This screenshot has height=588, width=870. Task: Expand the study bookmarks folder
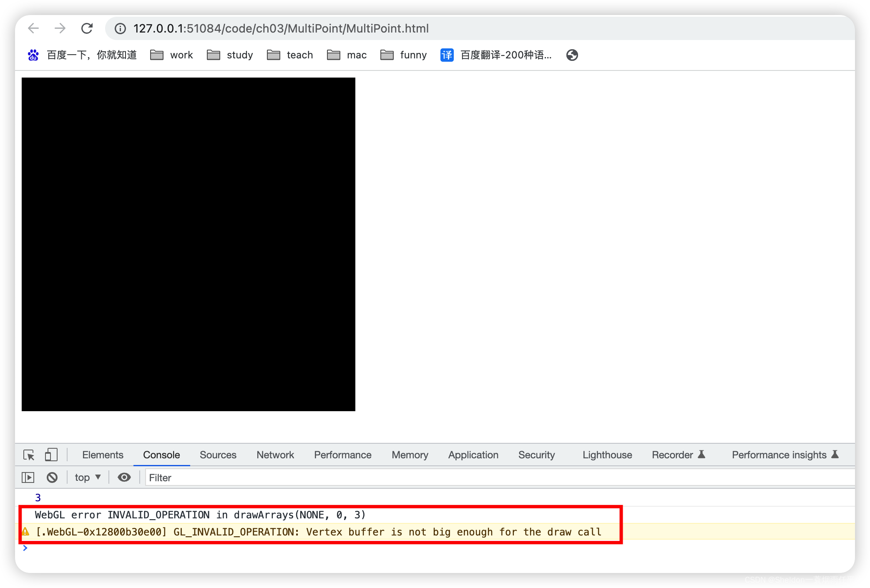[x=230, y=55]
